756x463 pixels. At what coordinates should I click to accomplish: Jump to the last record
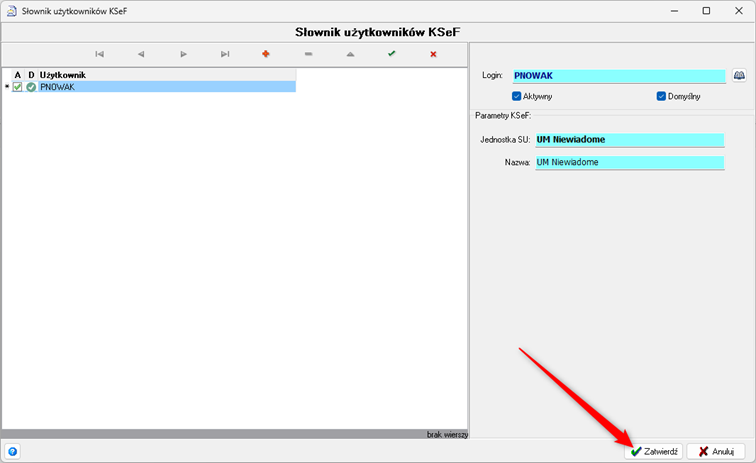[x=225, y=54]
